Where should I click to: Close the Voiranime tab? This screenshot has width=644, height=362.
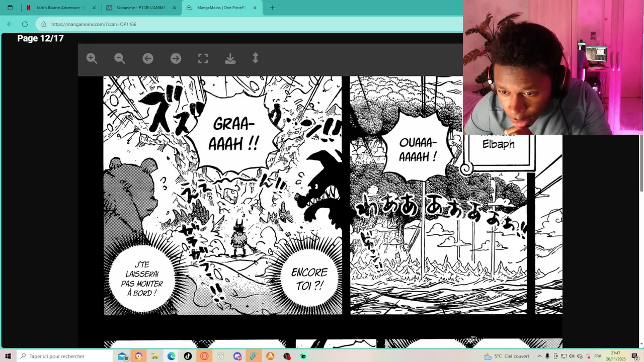(x=174, y=8)
